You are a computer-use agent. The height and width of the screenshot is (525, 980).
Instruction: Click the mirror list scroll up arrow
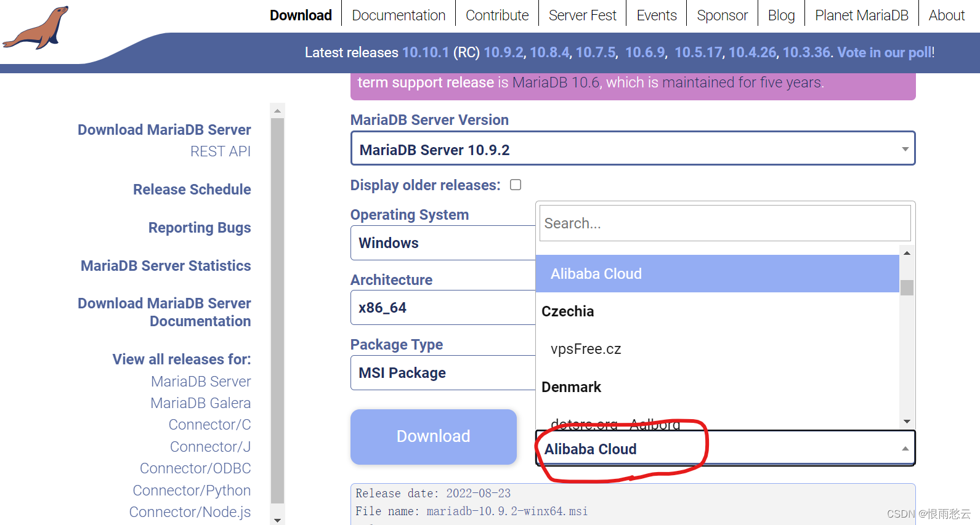907,253
